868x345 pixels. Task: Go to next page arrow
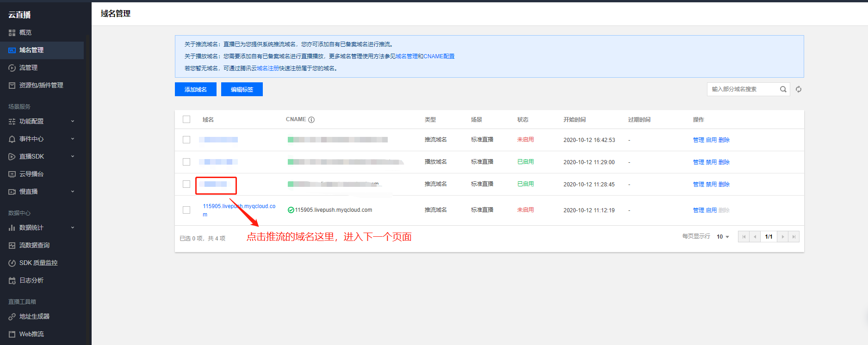tap(782, 237)
